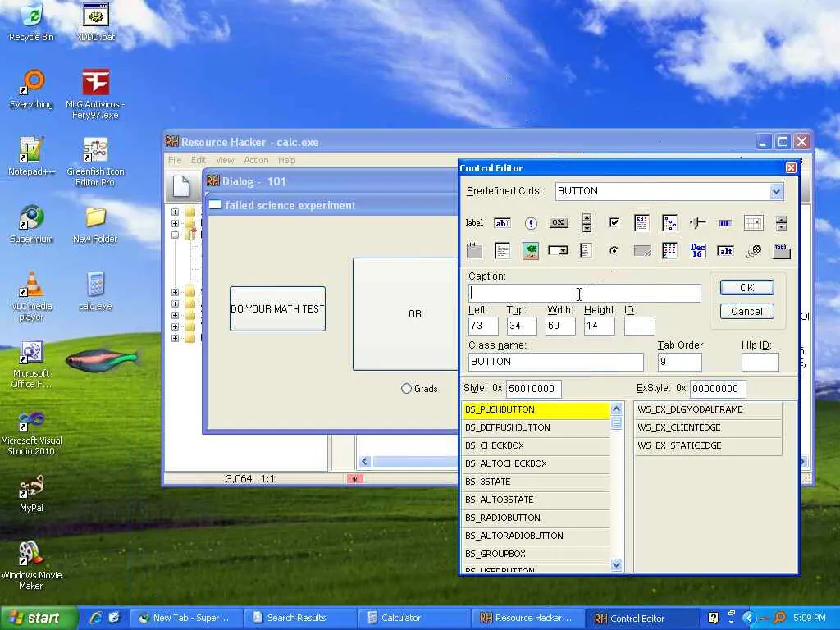This screenshot has width=840, height=630.
Task: Select the radio button control icon
Action: (x=614, y=251)
